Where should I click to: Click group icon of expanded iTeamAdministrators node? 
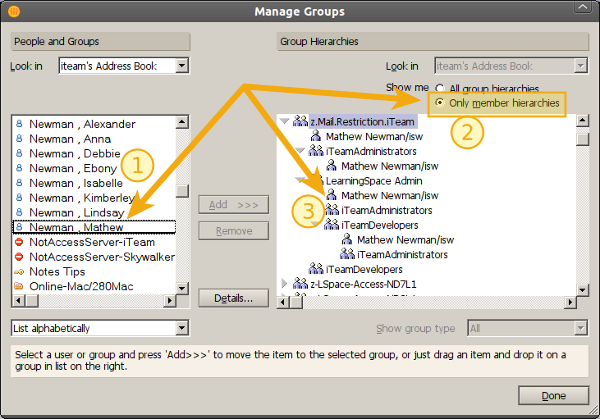click(316, 150)
